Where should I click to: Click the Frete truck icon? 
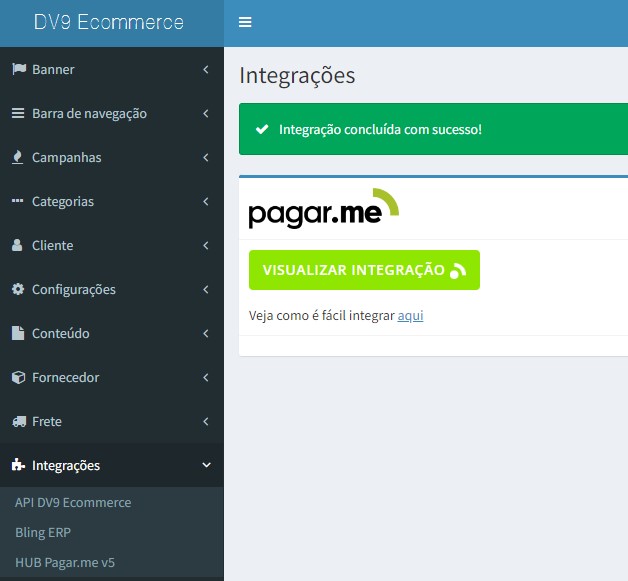pyautogui.click(x=18, y=421)
